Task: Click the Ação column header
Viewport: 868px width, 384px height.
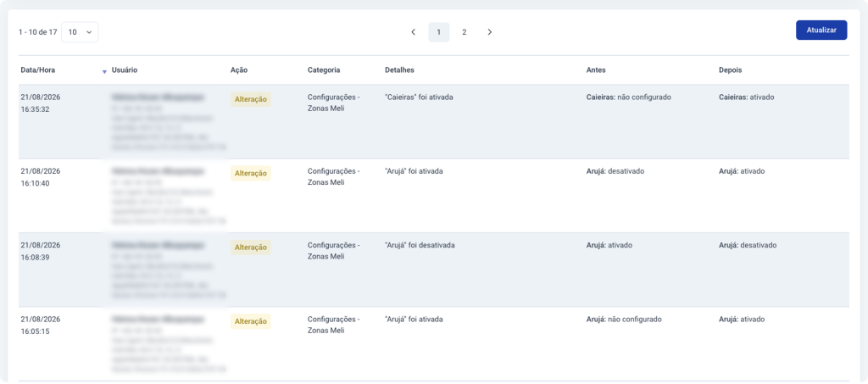Action: pos(239,70)
